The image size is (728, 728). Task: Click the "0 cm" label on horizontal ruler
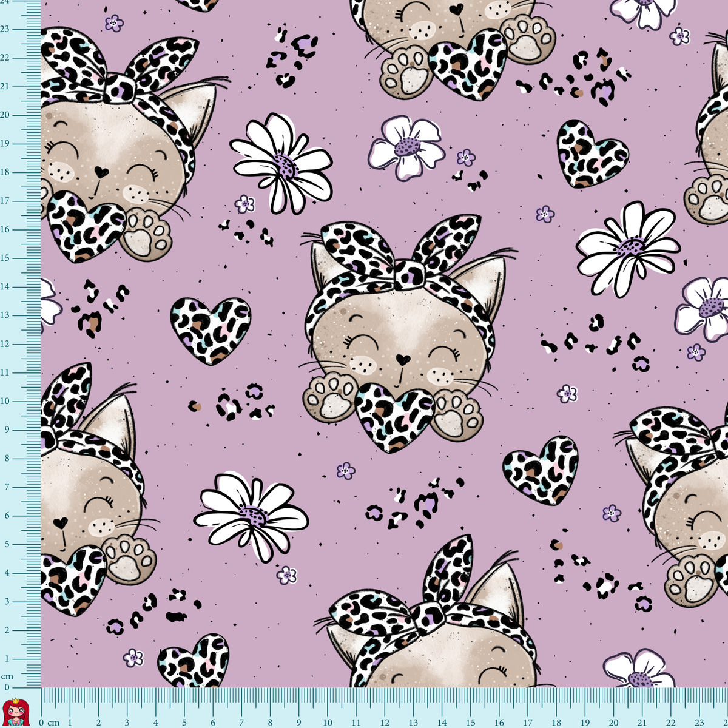coord(49,722)
